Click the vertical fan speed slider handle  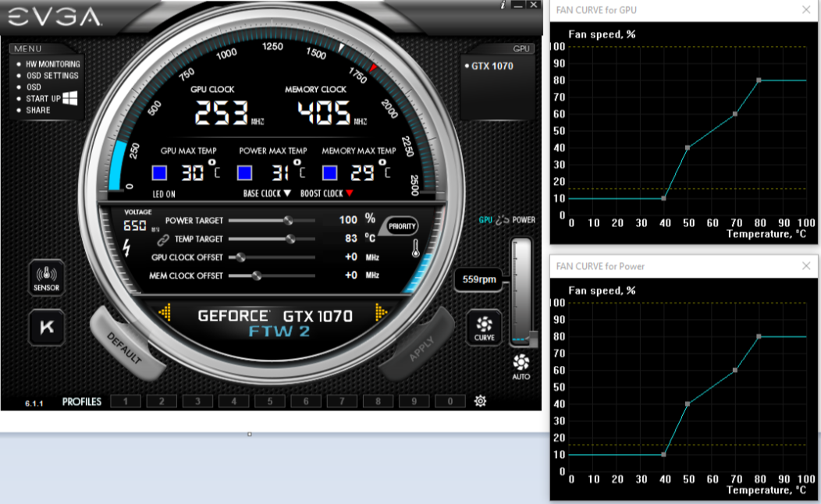[533, 338]
